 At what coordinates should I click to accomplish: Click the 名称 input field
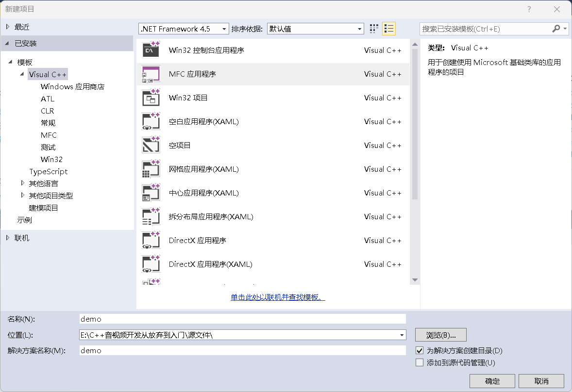pos(243,319)
